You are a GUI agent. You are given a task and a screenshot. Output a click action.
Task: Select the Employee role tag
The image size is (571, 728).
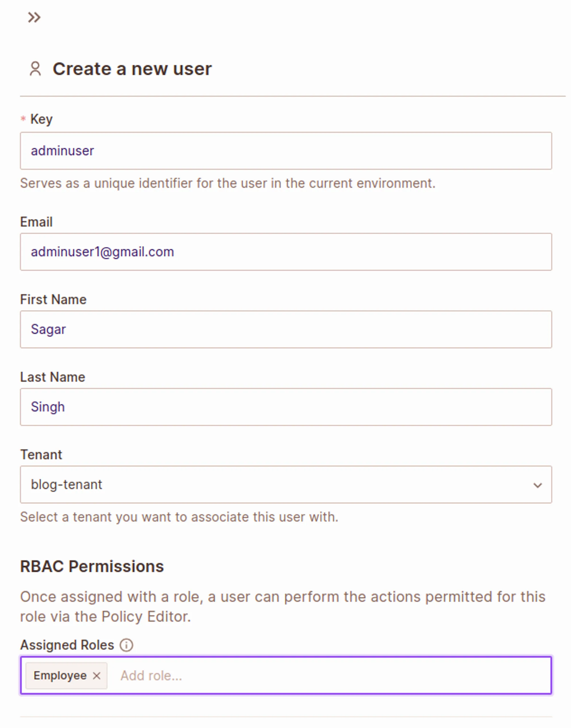click(x=60, y=676)
